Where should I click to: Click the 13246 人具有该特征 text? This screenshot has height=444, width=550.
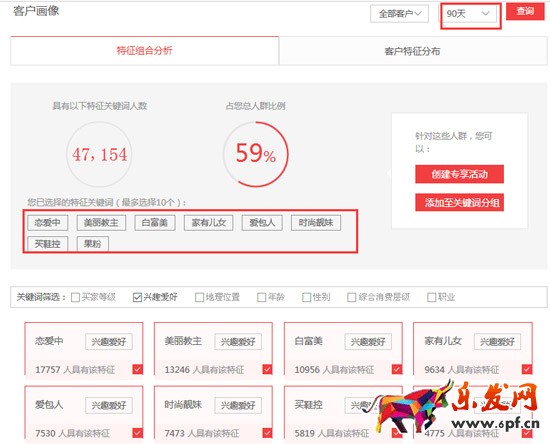[x=204, y=370]
